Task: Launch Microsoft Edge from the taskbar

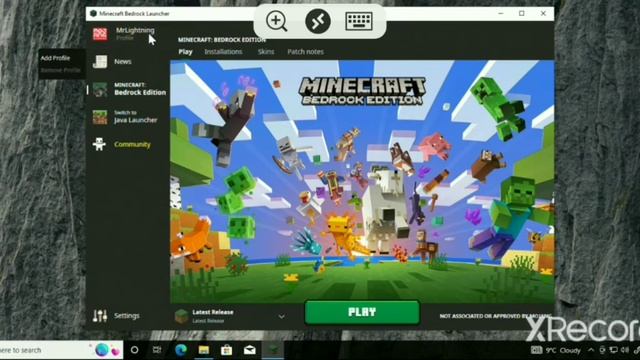Action: [x=181, y=350]
